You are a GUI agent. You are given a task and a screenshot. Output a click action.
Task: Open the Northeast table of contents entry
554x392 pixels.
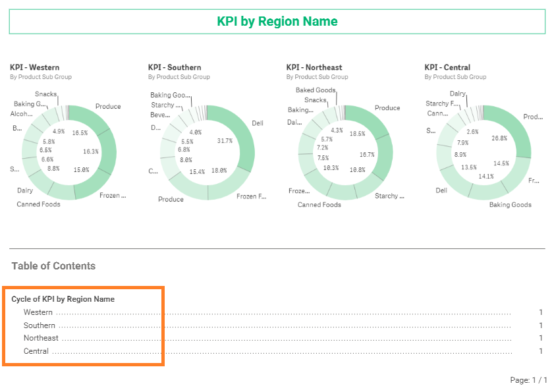pyautogui.click(x=41, y=338)
